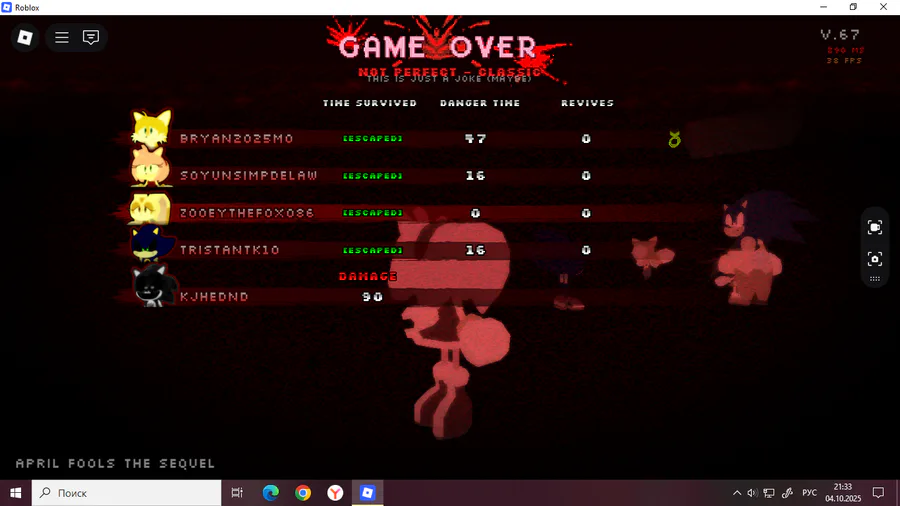The height and width of the screenshot is (506, 900).
Task: Open Task View on the taskbar
Action: (237, 493)
